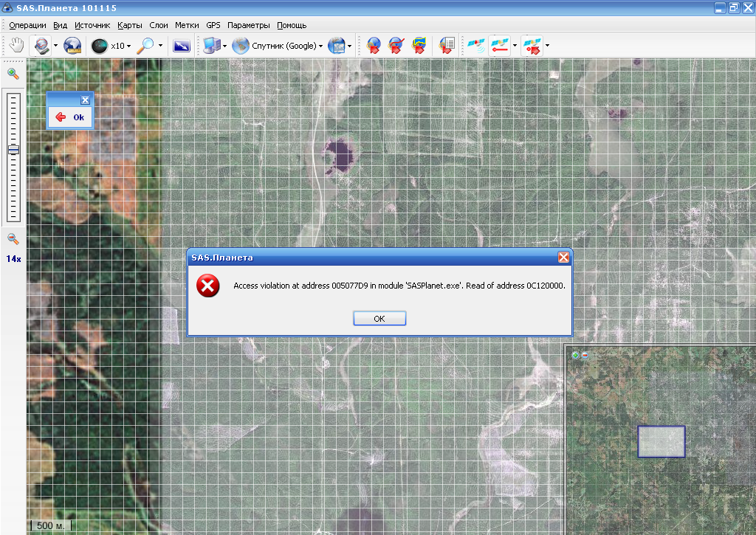Image resolution: width=756 pixels, height=535 pixels.
Task: Click the zoom level slider handle
Action: (13, 150)
